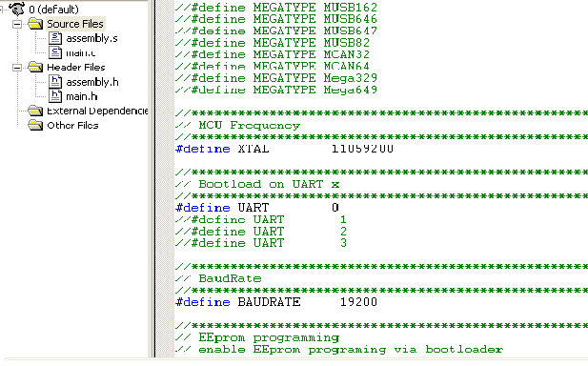Select External Dependencies tree label
Screen dimensions: 588x366
coord(97,111)
